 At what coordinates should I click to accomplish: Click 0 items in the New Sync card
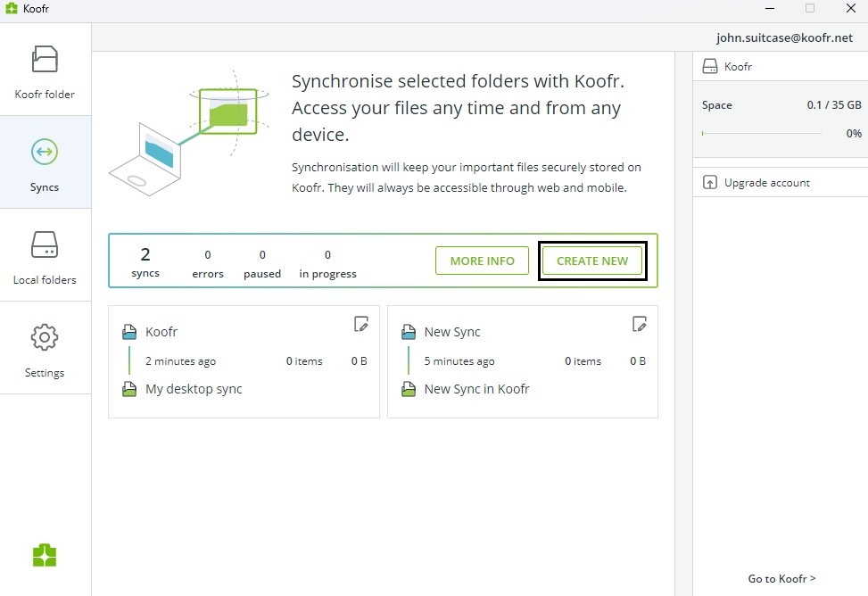[x=583, y=361]
